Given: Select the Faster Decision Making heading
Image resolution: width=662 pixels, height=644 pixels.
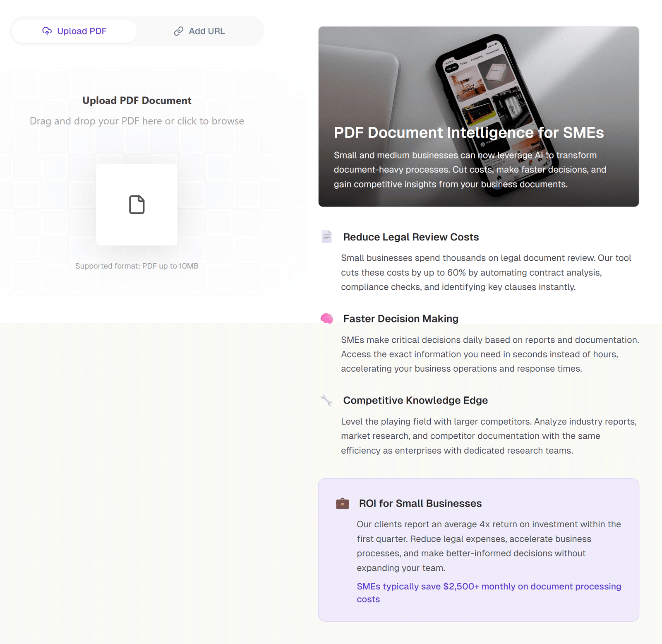Looking at the screenshot, I should (x=401, y=319).
